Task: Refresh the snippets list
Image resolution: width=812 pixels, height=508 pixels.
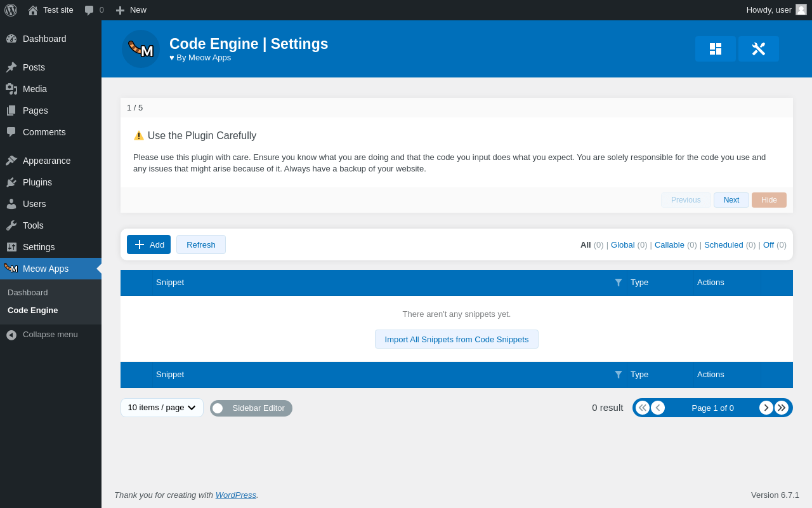Action: pyautogui.click(x=201, y=244)
